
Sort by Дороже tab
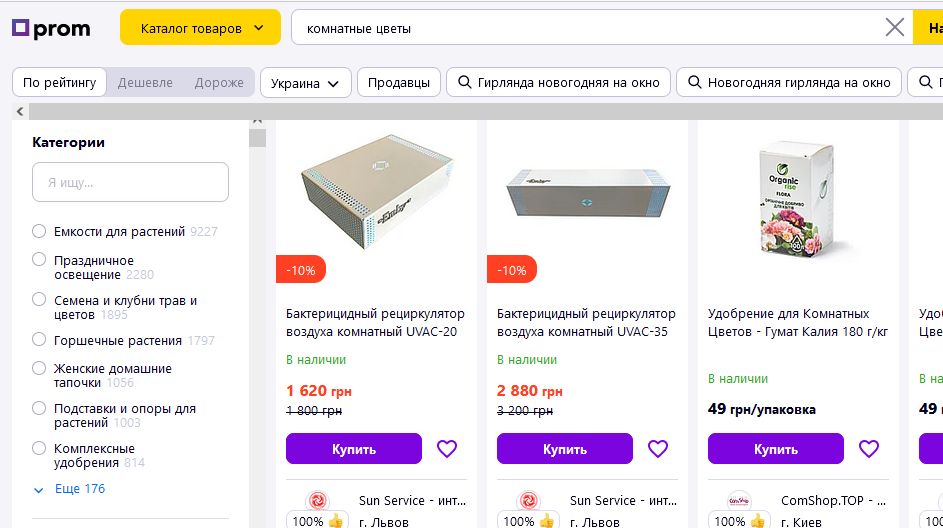219,83
